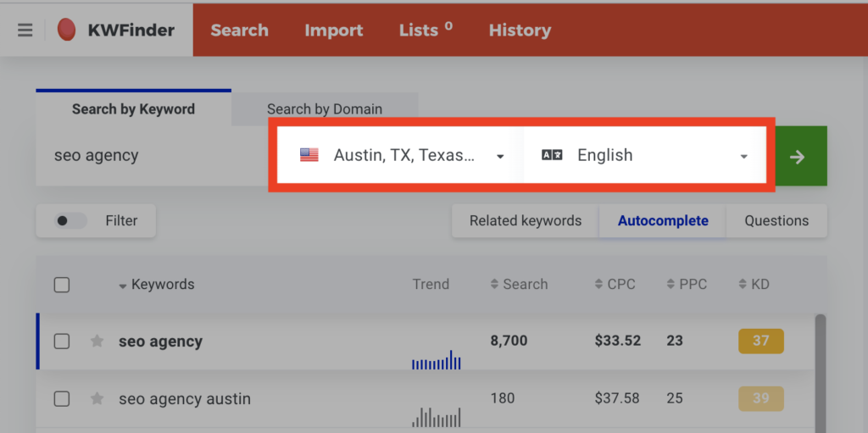This screenshot has width=868, height=433.
Task: Check the seo agency austin checkbox
Action: [x=61, y=398]
